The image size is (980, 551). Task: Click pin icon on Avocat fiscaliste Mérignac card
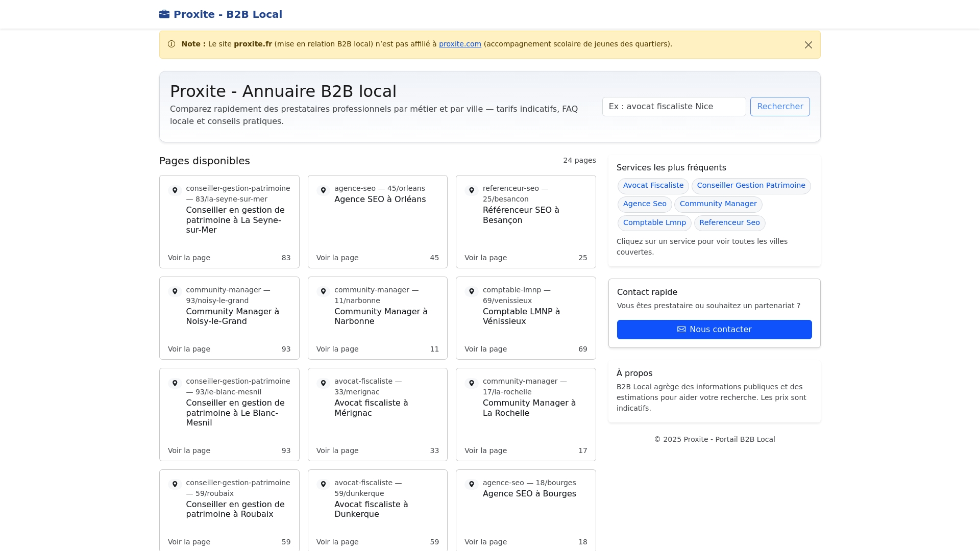click(323, 383)
